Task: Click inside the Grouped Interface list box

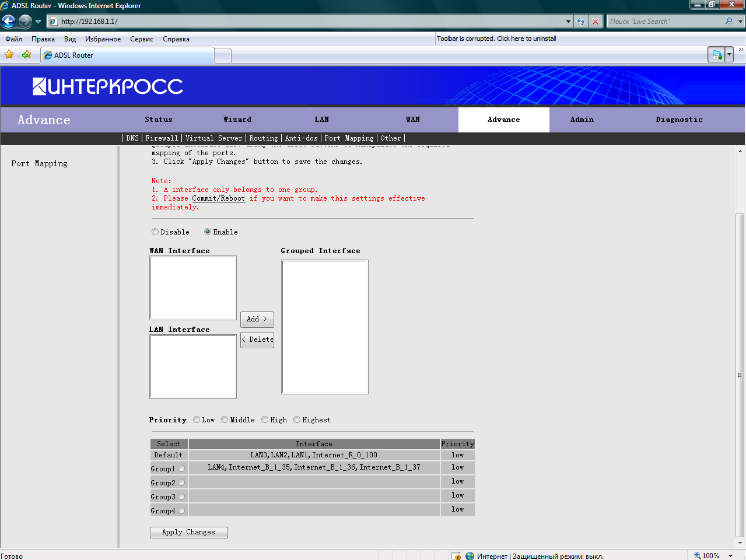Action: click(325, 327)
